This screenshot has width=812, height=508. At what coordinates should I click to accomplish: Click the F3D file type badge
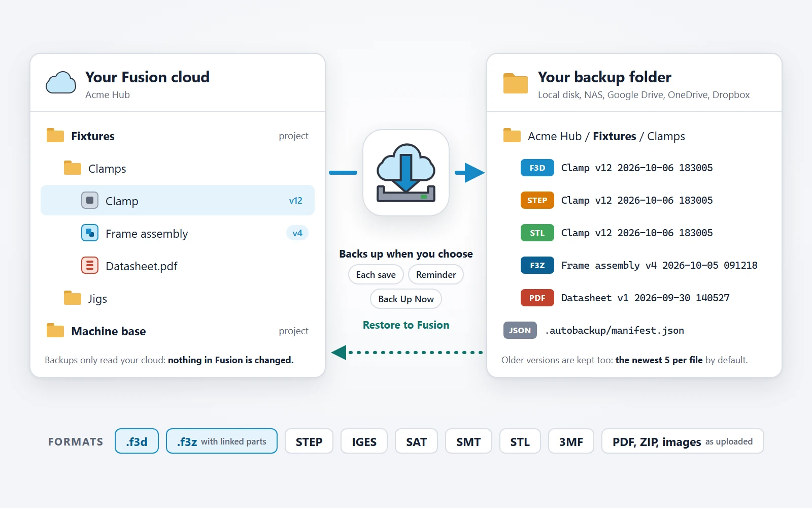[x=537, y=168]
